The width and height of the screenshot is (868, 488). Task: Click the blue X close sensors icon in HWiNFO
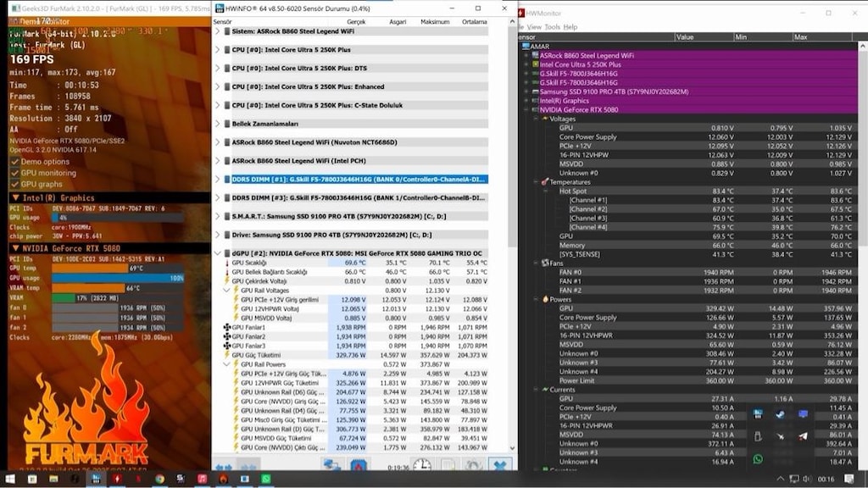[x=500, y=466]
